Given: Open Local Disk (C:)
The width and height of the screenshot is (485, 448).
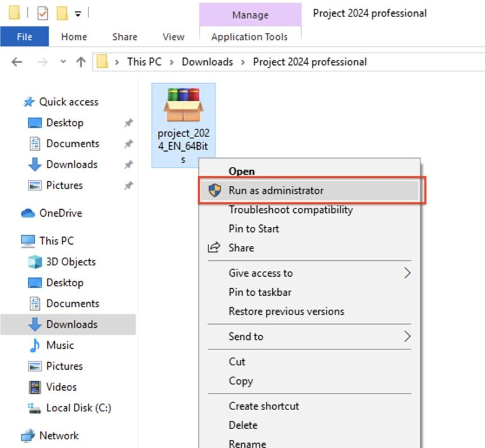Looking at the screenshot, I should coord(78,408).
